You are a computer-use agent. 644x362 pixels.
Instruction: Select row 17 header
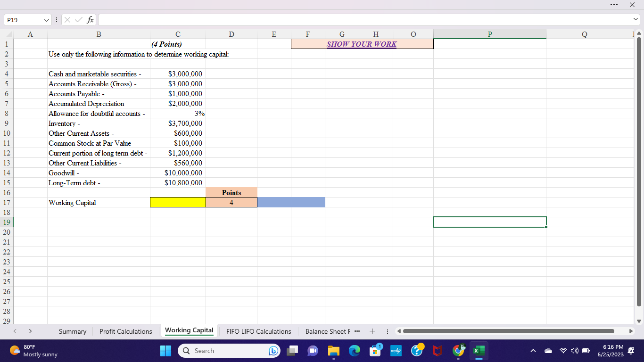click(7, 202)
